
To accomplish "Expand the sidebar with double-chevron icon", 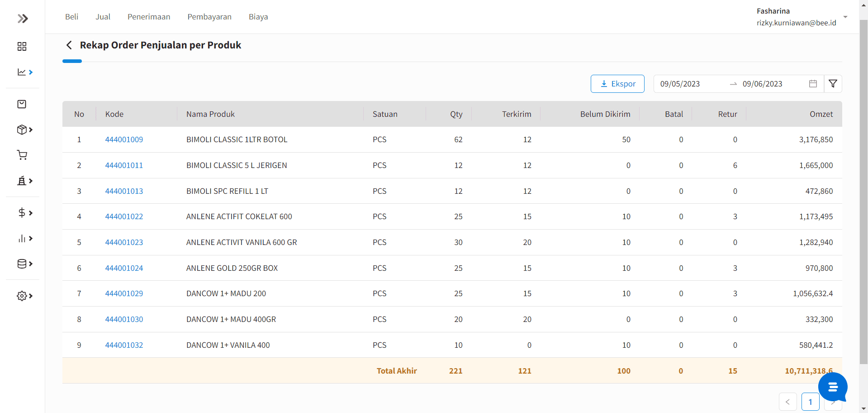I will [23, 19].
